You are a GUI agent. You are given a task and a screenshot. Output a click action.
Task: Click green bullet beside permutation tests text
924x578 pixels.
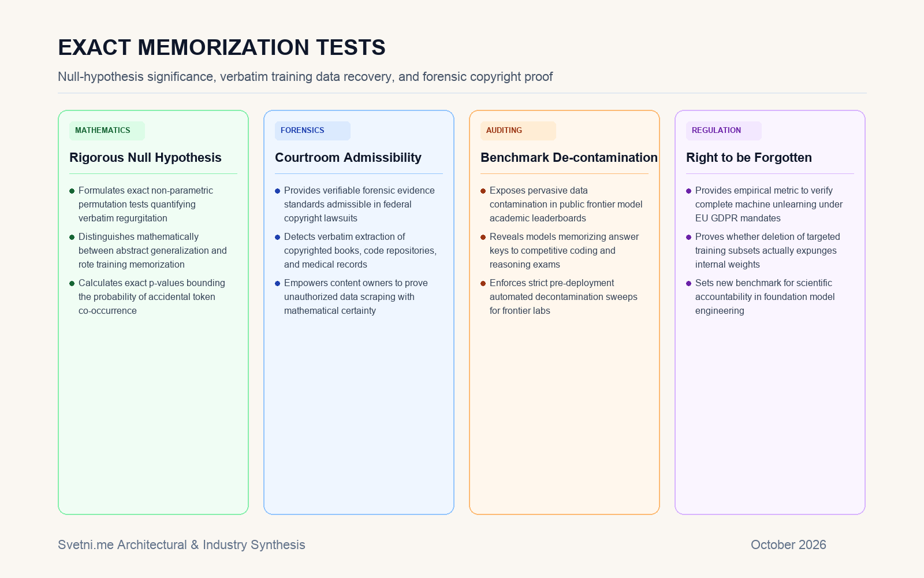(72, 191)
